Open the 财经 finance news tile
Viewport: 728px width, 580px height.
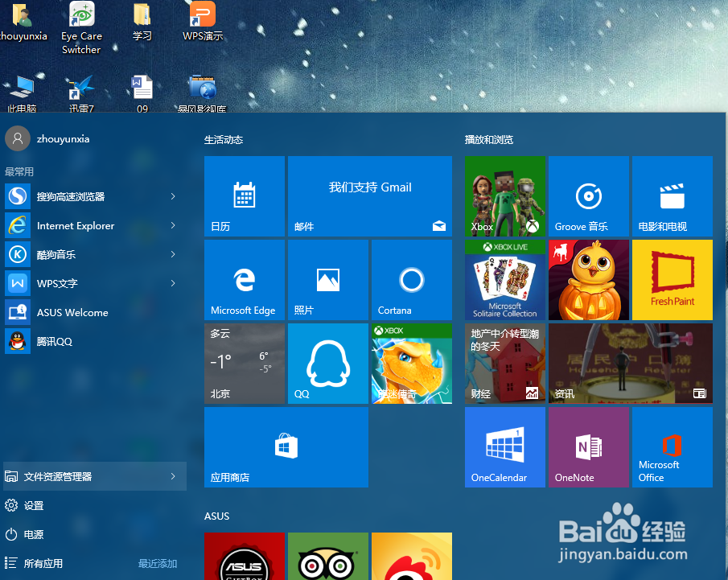click(504, 364)
